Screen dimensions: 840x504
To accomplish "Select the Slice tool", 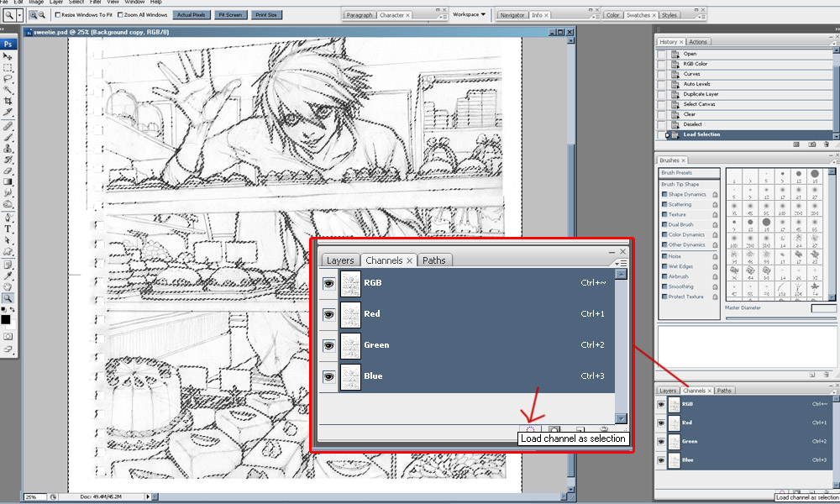I will tap(8, 112).
